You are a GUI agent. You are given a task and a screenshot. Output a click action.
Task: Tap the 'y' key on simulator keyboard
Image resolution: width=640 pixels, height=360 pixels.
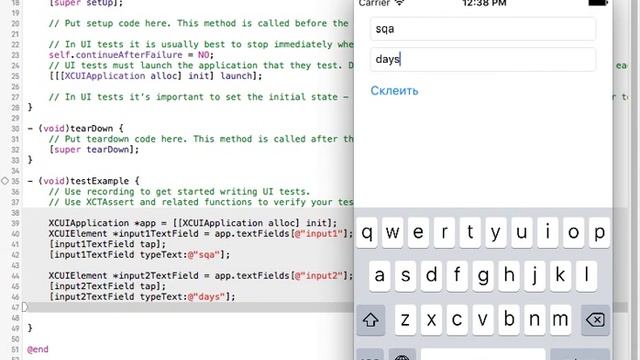pos(496,233)
